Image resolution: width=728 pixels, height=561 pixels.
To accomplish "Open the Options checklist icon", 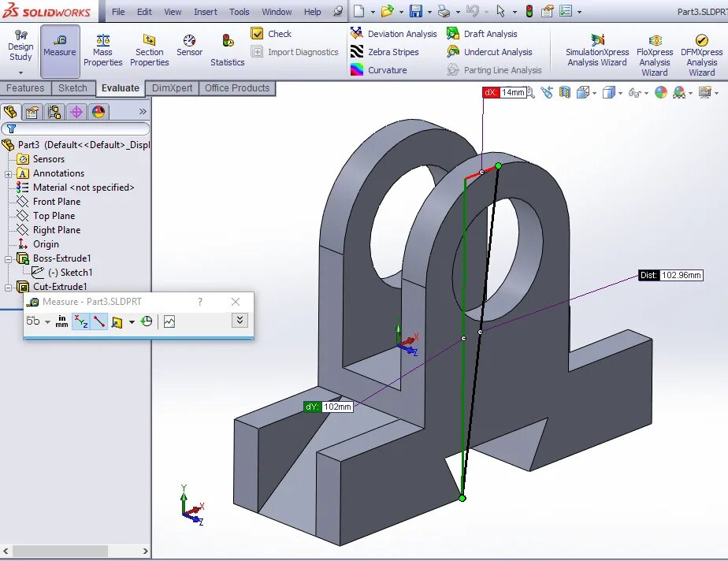I will (566, 11).
